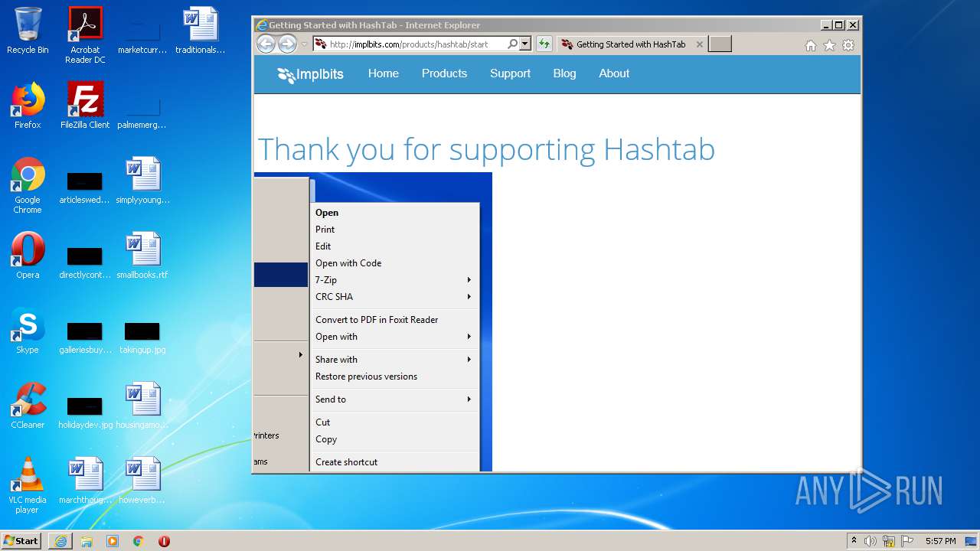Launch the CCleaner desktop shortcut
The image size is (980, 551).
coord(28,406)
